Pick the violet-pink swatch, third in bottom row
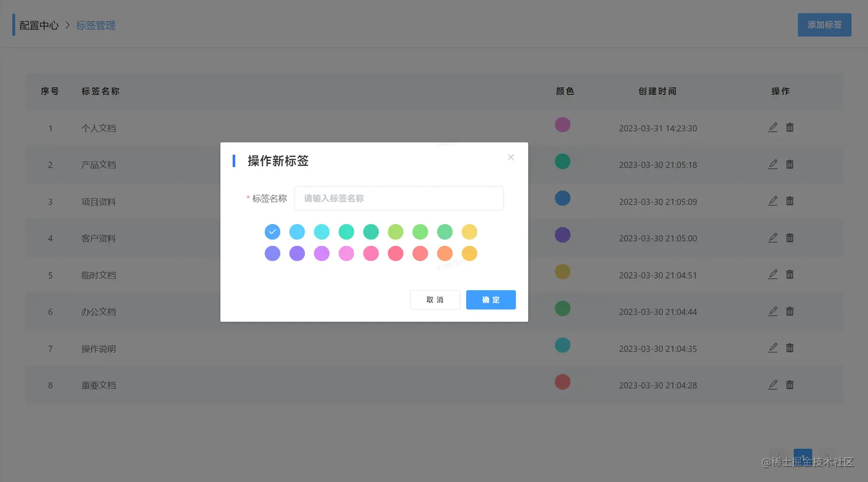The height and width of the screenshot is (482, 868). pos(322,253)
